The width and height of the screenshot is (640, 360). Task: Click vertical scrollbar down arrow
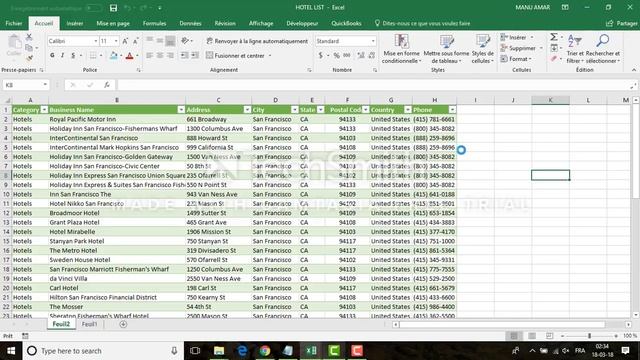(x=636, y=315)
